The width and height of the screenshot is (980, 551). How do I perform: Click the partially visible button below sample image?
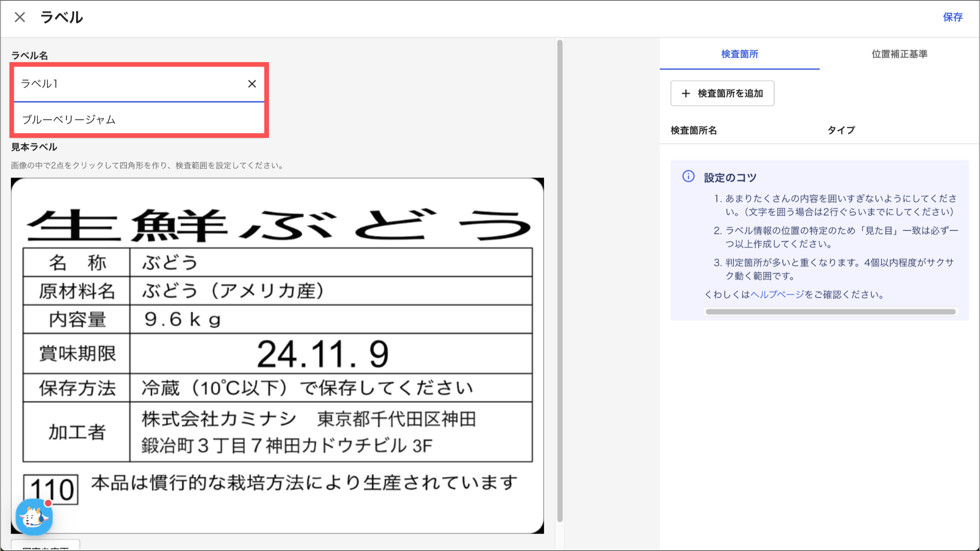(45, 546)
